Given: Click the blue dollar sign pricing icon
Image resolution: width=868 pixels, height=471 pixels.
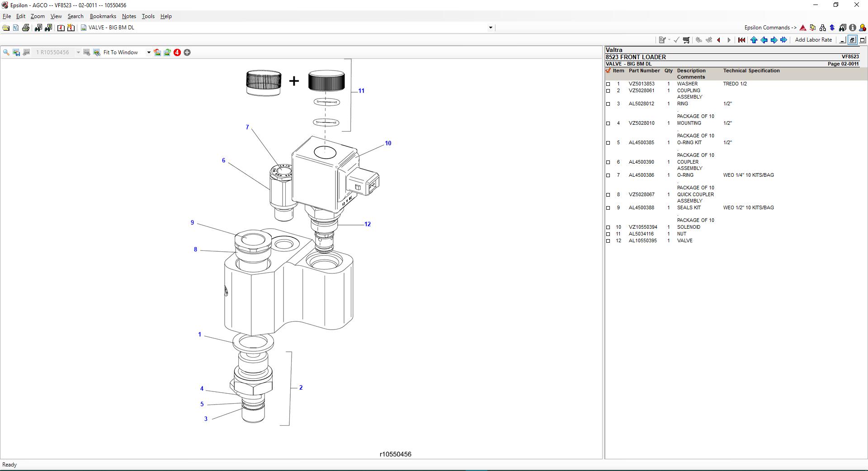Looking at the screenshot, I should pyautogui.click(x=832, y=28).
